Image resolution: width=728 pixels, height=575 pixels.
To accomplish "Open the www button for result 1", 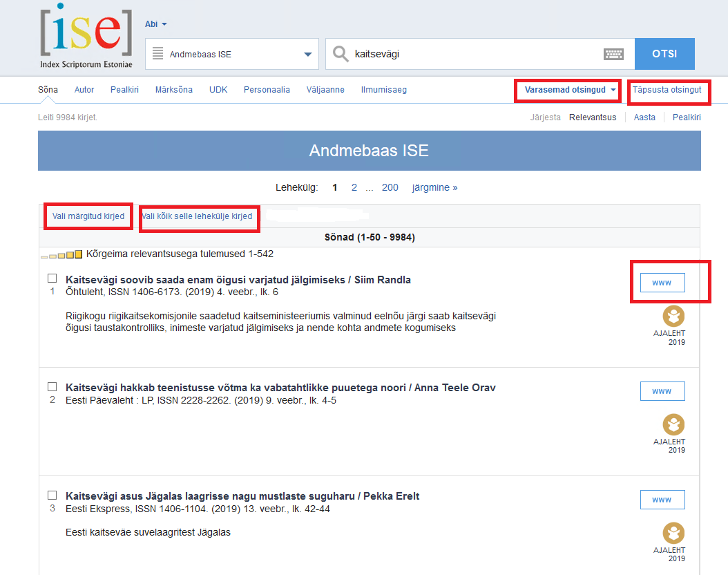I will pyautogui.click(x=662, y=283).
